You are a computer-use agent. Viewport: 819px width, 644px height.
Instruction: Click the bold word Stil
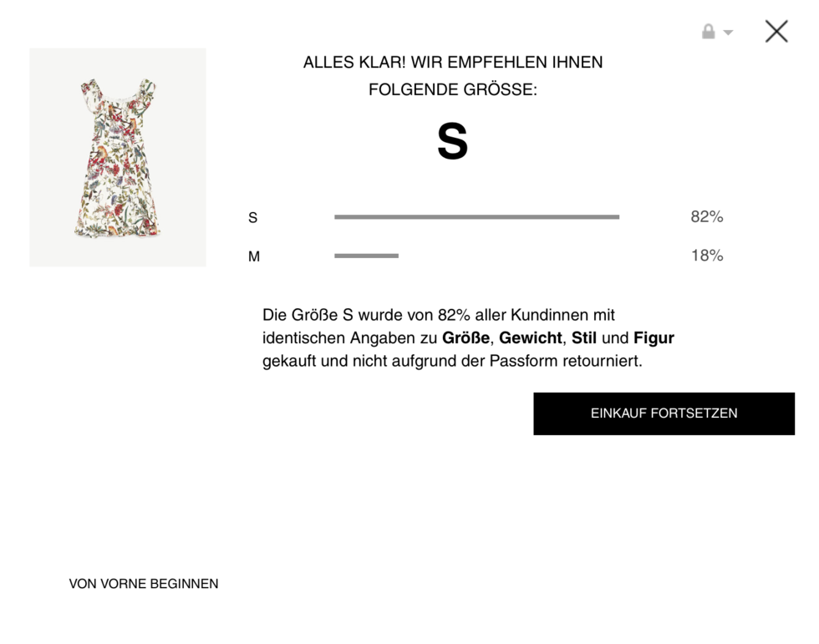(x=584, y=337)
